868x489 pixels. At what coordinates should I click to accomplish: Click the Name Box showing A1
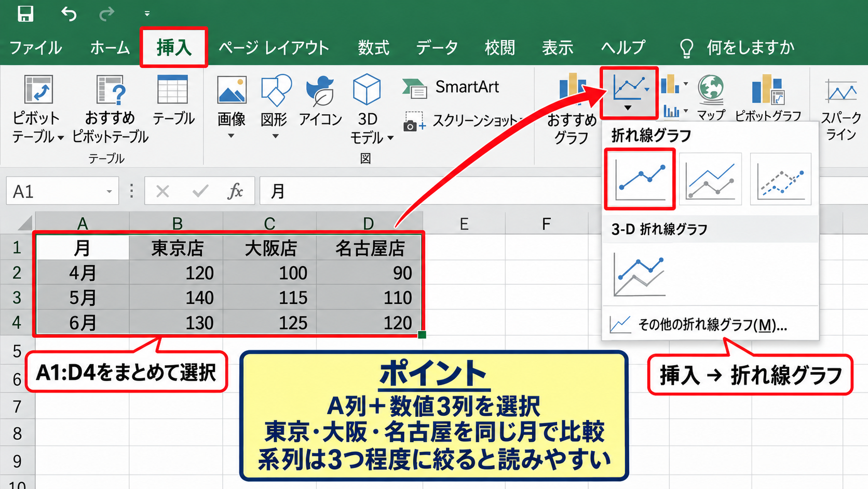62,191
